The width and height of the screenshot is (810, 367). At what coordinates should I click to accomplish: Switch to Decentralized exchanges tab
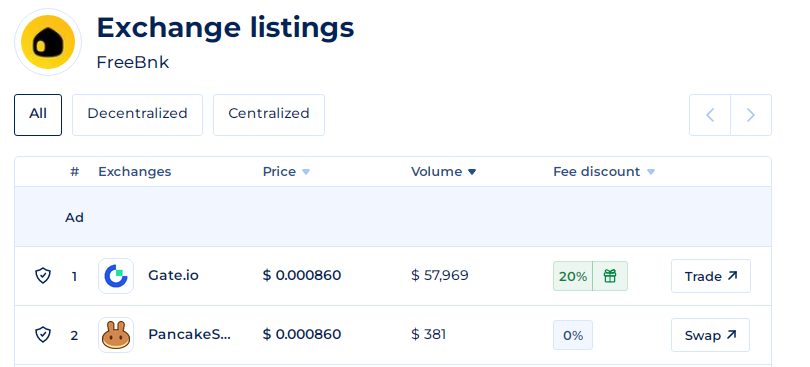coord(137,115)
